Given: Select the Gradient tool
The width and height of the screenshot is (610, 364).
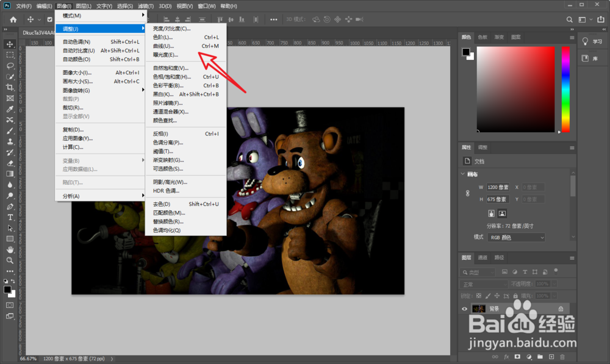Looking at the screenshot, I should 10,174.
